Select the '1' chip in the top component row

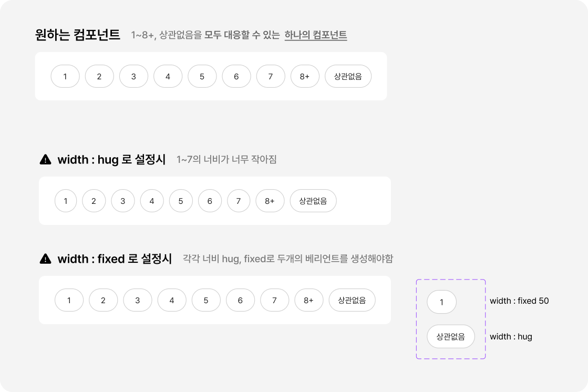tap(65, 76)
